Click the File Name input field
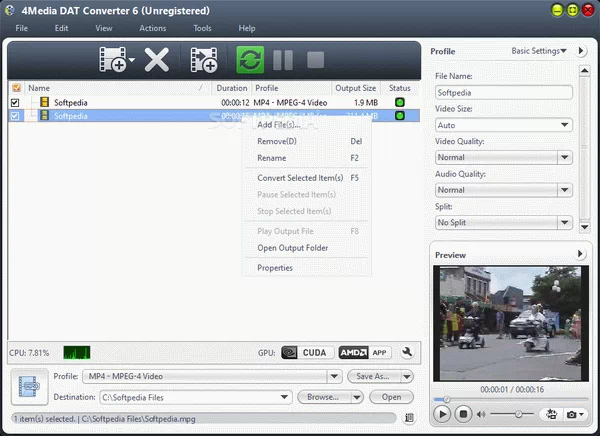This screenshot has width=600, height=436. [503, 93]
